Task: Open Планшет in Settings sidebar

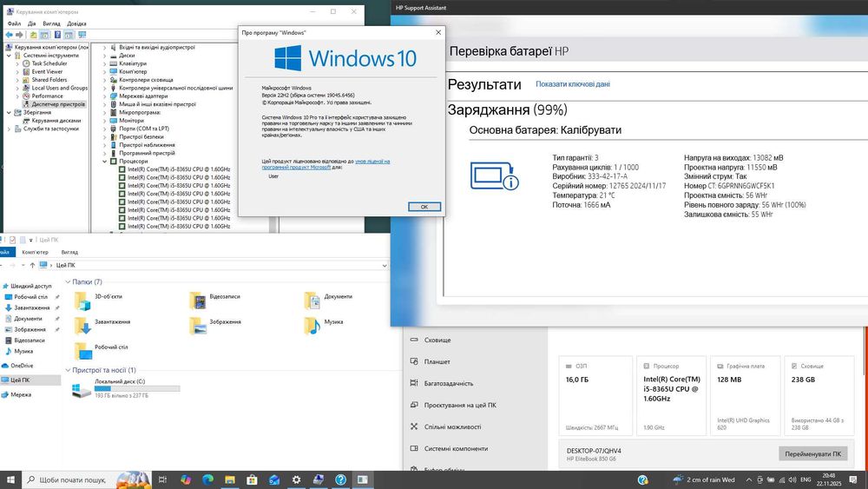Action: tap(437, 361)
